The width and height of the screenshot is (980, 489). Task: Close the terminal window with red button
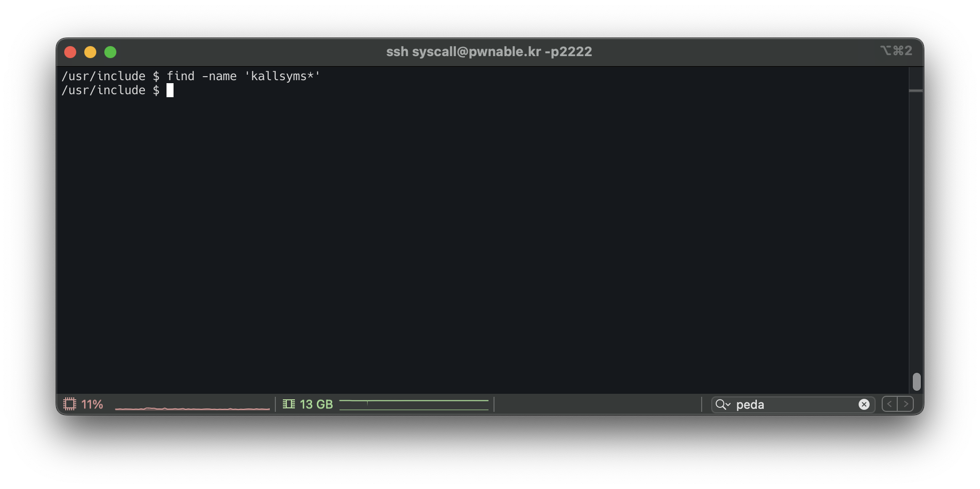point(70,52)
